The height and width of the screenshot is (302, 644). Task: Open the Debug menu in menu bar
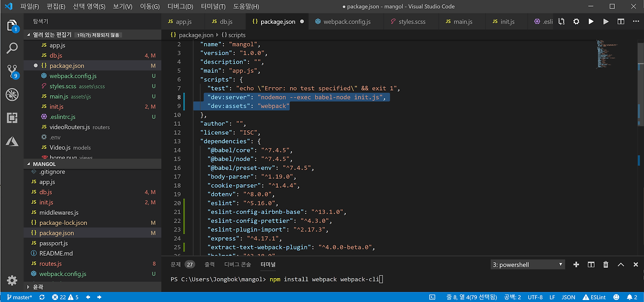[x=180, y=7]
